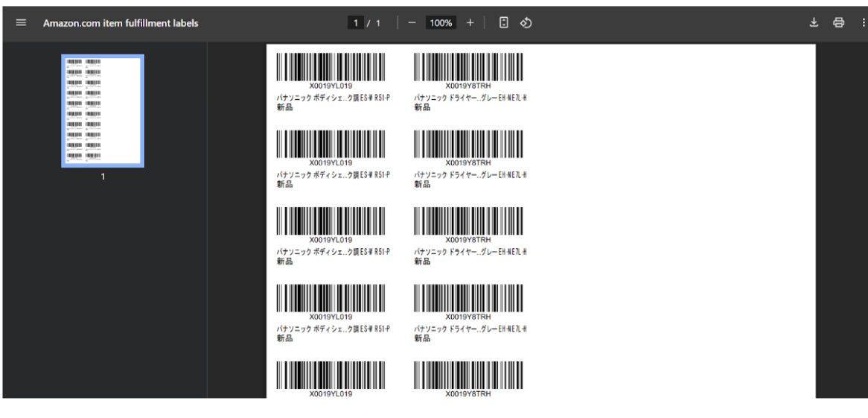Click first X0019YL019 barcode label
Screen dimensions: 868x418
(331, 86)
